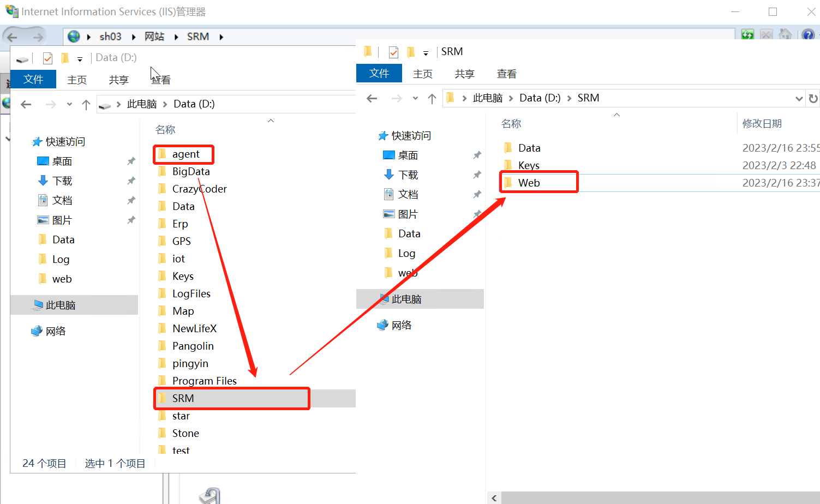Screen dimensions: 820x504
Task: Expand the Data (D:) breadcrumb arrow in SRM address bar
Action: click(569, 99)
